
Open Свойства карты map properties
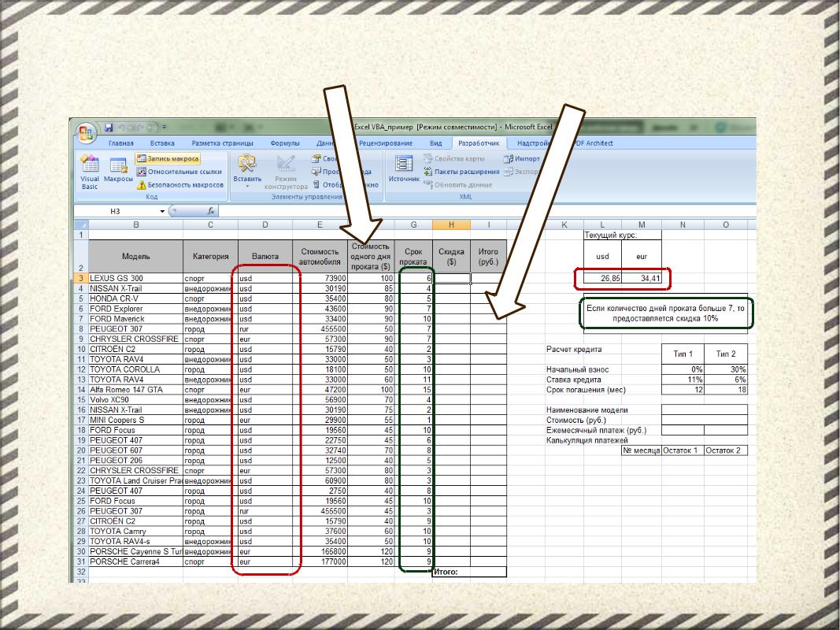(453, 158)
